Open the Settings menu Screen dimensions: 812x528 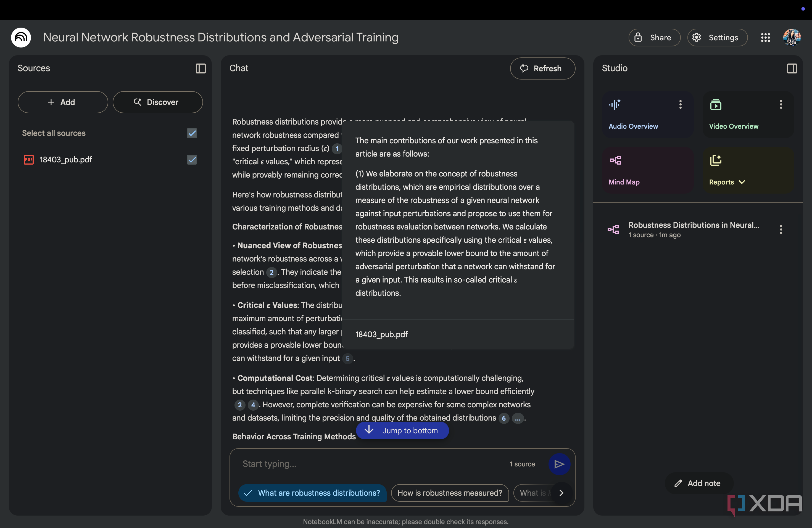pyautogui.click(x=717, y=38)
